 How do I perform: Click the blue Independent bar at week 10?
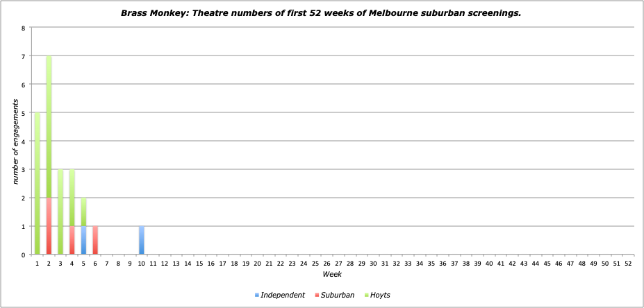pos(141,240)
